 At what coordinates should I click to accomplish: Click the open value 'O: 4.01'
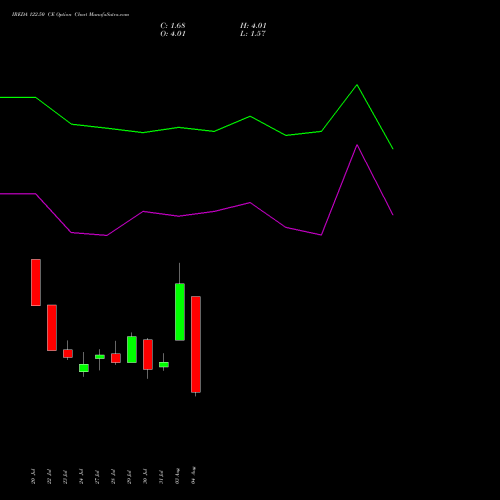coord(173,34)
